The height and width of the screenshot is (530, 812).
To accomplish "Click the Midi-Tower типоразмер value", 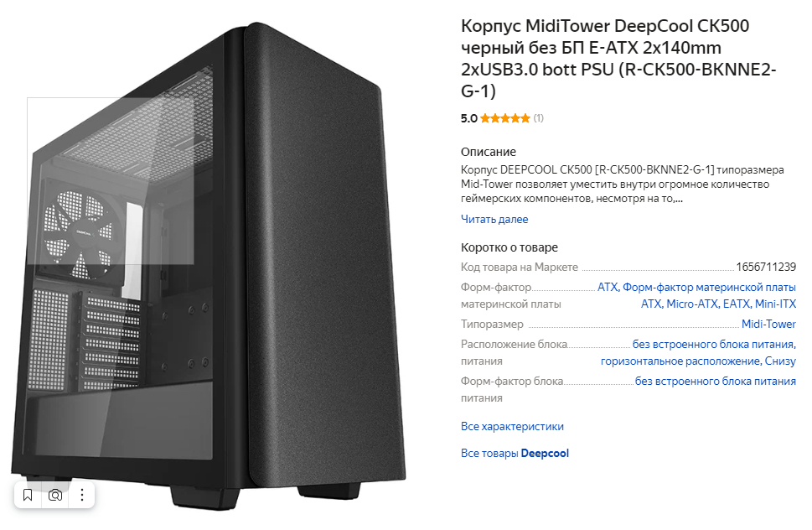I will tap(768, 325).
